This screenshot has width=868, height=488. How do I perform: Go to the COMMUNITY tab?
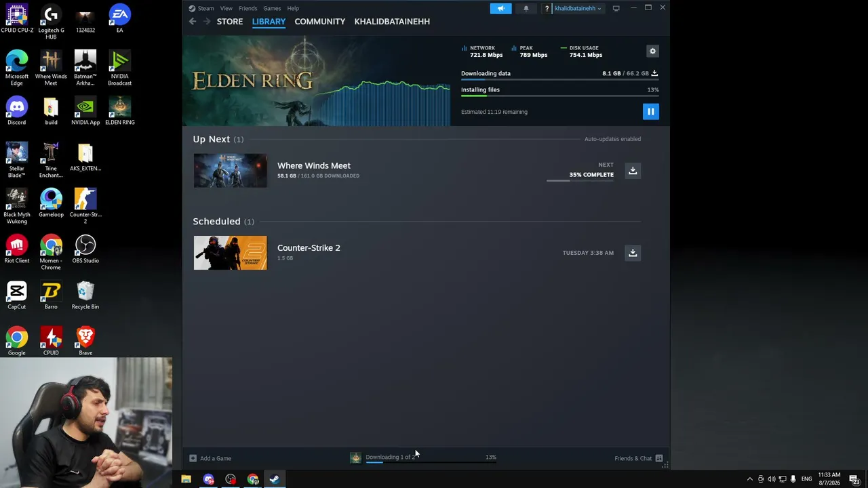click(x=320, y=22)
